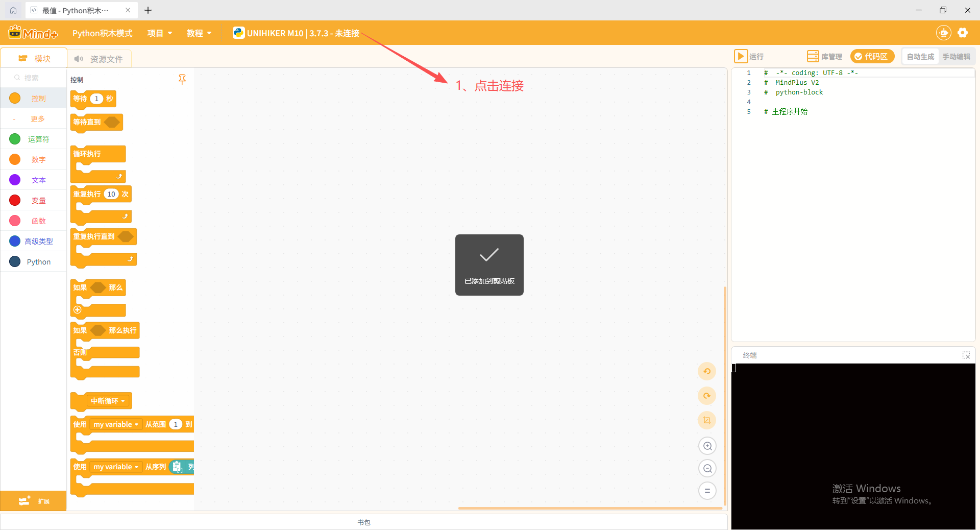Click the redo button on workspace
980x530 pixels.
pyautogui.click(x=707, y=396)
